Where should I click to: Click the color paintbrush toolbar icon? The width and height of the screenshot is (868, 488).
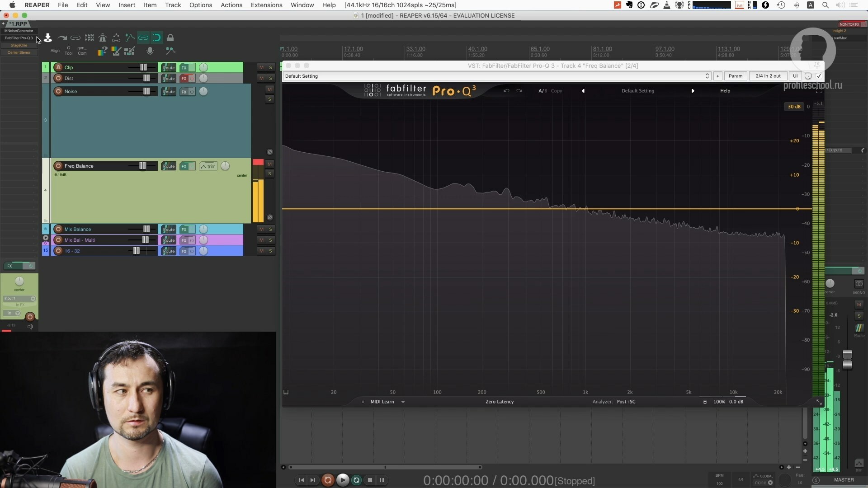click(116, 51)
